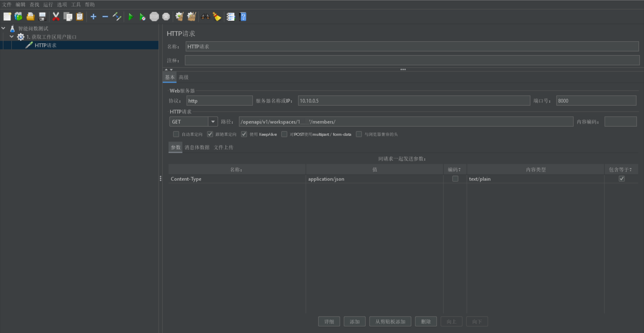Viewport: 644px width, 333px height.
Task: Focus the 路径 field with /openapi/v1/workspaces
Action: 406,122
